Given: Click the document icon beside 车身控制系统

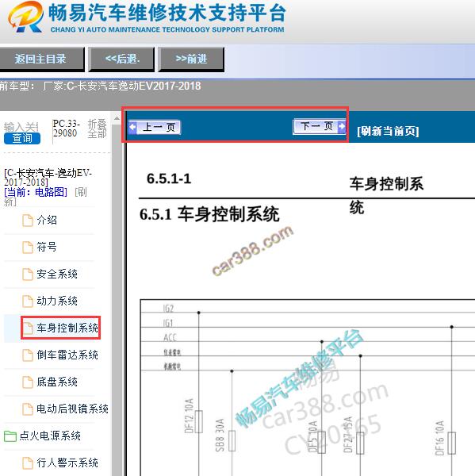Looking at the screenshot, I should (x=28, y=328).
